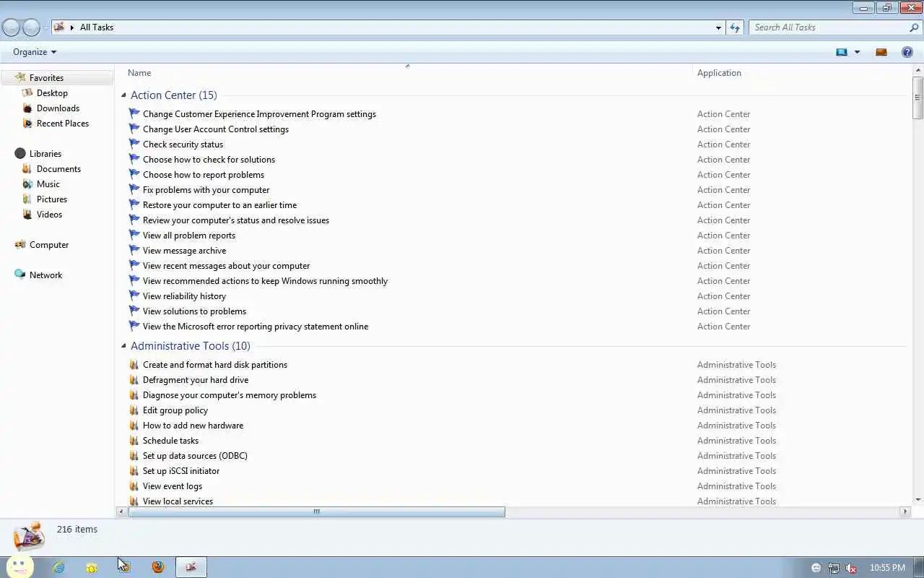The height and width of the screenshot is (578, 924).
Task: Click the Videos library icon
Action: 27,214
